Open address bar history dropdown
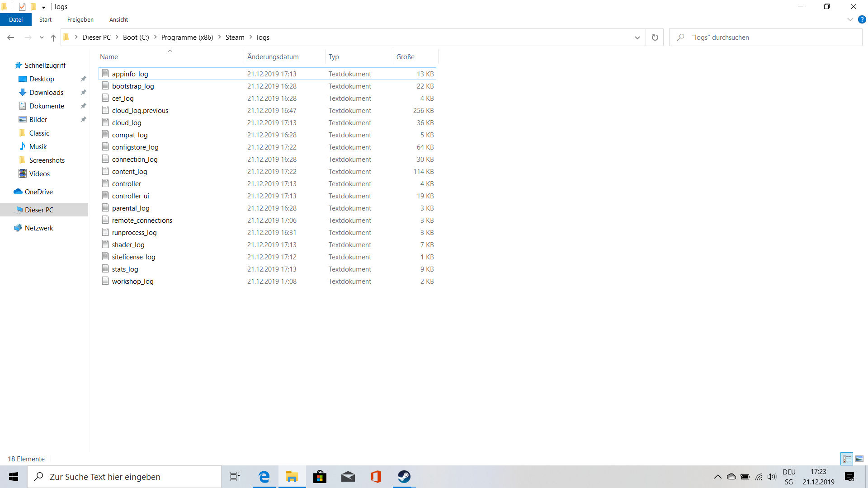This screenshot has height=488, width=868. click(637, 38)
